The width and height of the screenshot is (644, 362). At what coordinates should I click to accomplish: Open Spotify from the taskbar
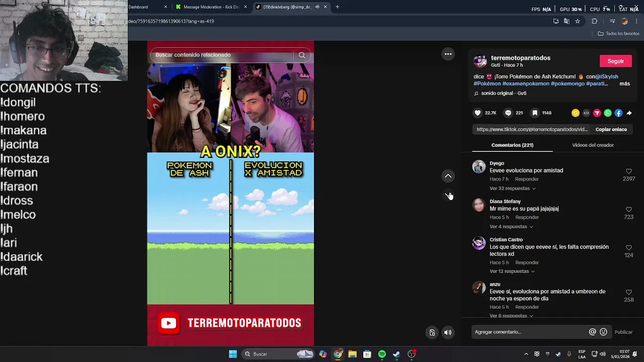tap(382, 354)
